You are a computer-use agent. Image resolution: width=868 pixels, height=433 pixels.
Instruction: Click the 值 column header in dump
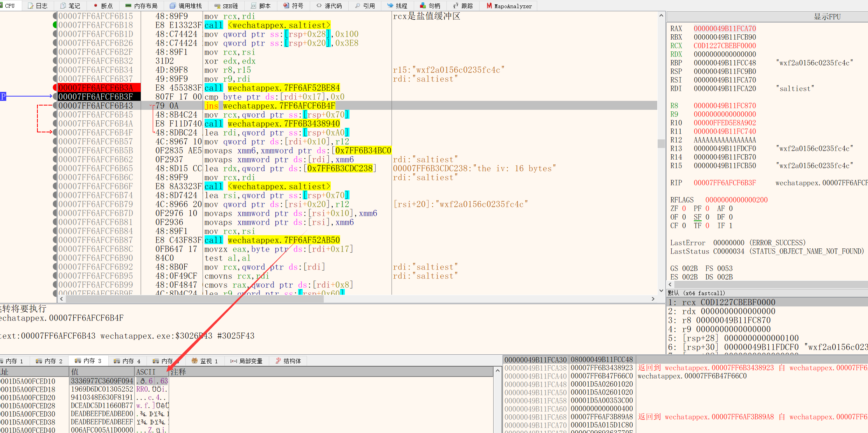(102, 372)
